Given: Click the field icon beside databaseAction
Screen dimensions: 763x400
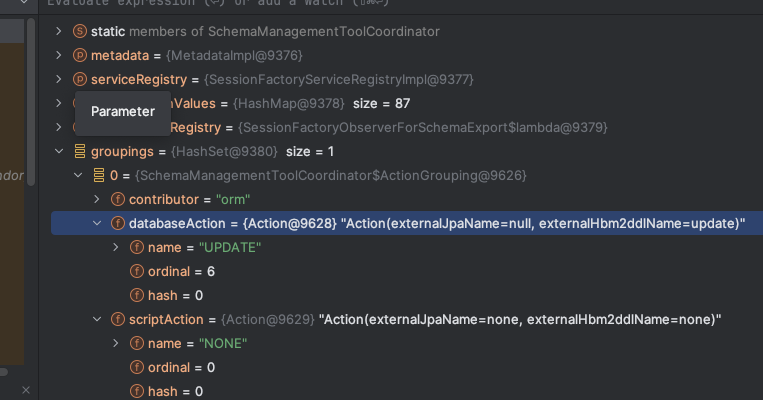Looking at the screenshot, I should [118, 223].
